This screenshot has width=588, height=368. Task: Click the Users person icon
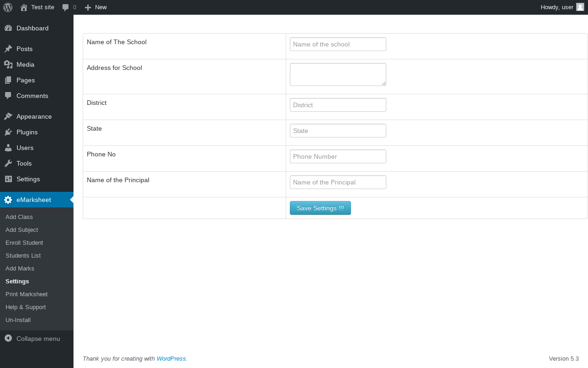pyautogui.click(x=8, y=148)
